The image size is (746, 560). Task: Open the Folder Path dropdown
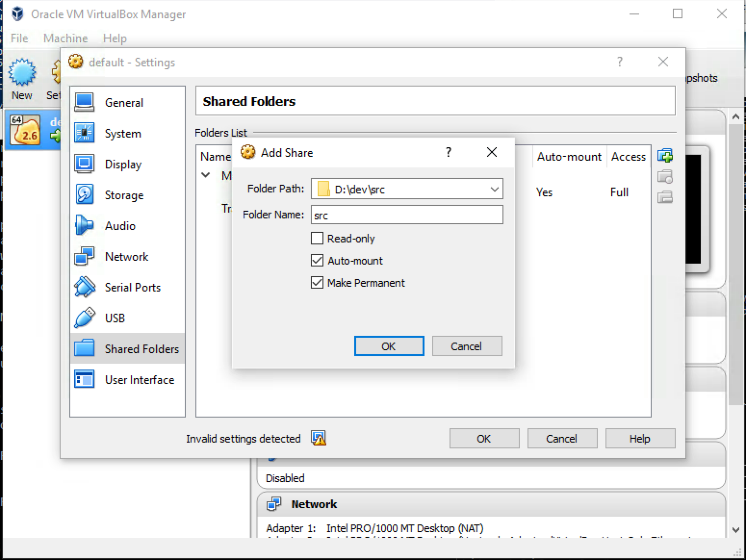(494, 189)
